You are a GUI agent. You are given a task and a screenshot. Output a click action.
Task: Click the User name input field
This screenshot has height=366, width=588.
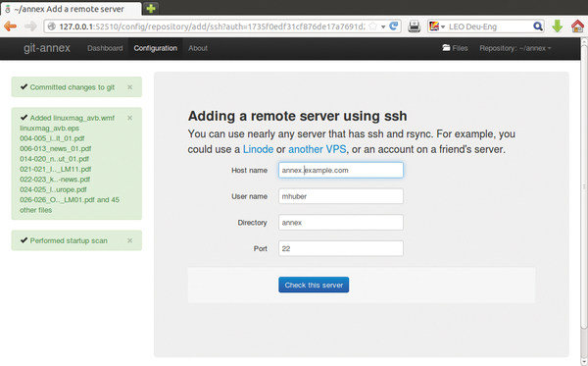[x=341, y=196]
